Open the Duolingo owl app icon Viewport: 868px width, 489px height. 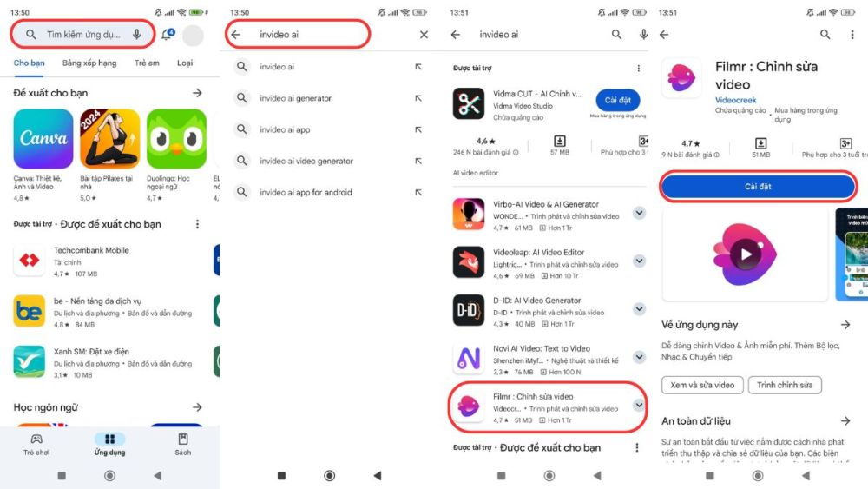click(176, 138)
